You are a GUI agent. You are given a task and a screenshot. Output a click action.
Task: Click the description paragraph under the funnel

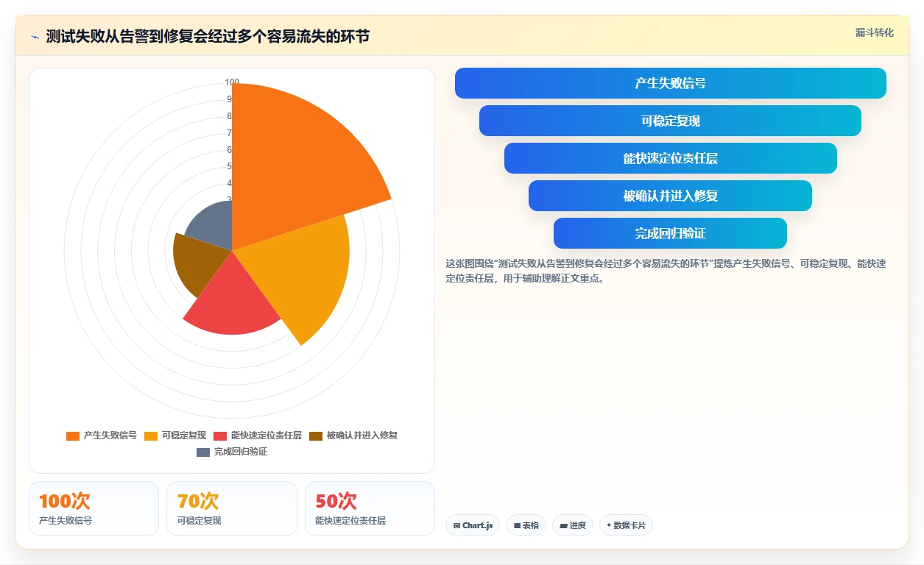coord(666,271)
